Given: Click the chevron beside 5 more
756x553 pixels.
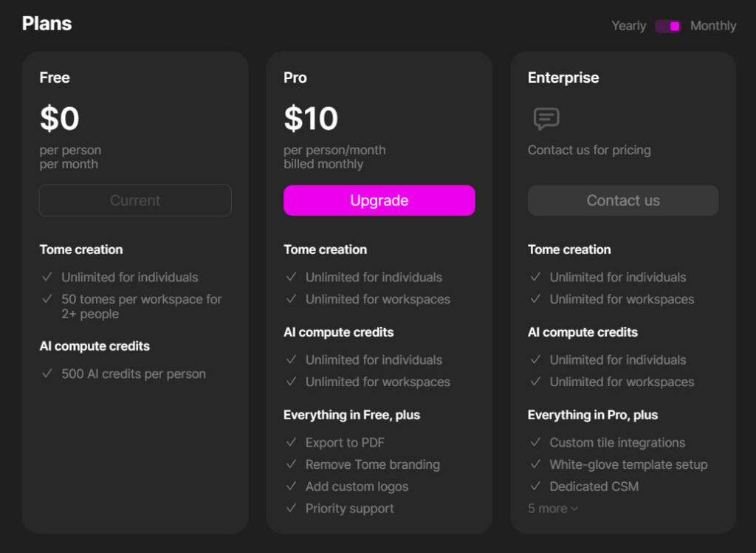Looking at the screenshot, I should [x=574, y=509].
